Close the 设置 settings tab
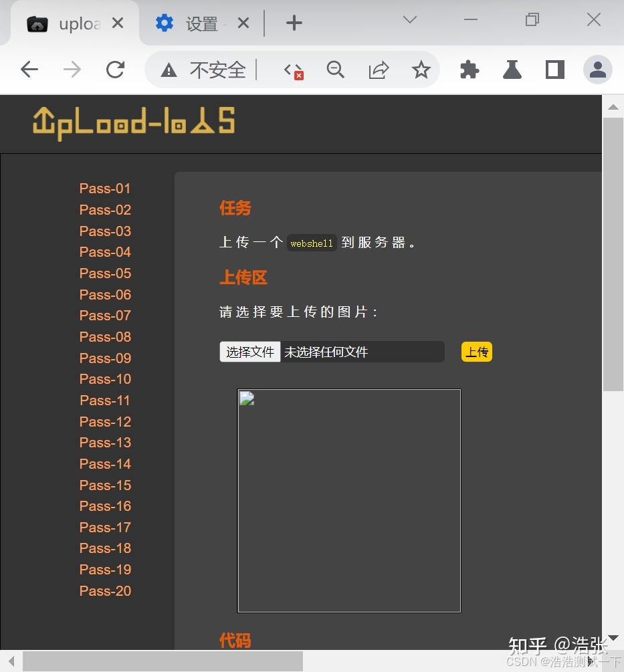 (x=243, y=23)
